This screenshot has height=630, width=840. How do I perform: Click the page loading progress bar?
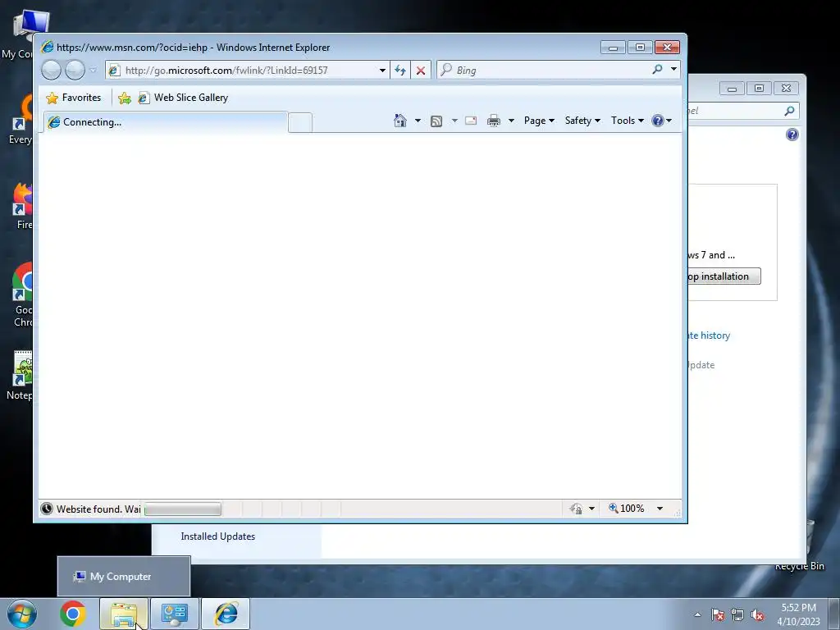tap(183, 509)
